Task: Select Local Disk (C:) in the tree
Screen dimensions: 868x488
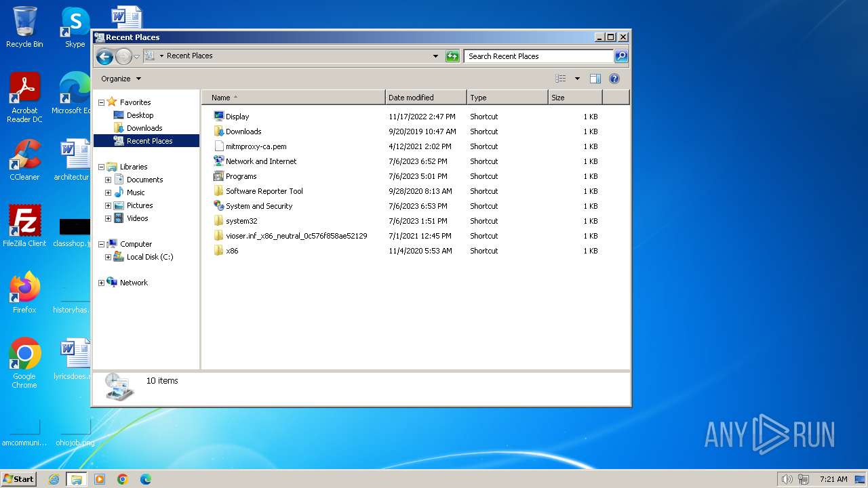Action: 149,257
